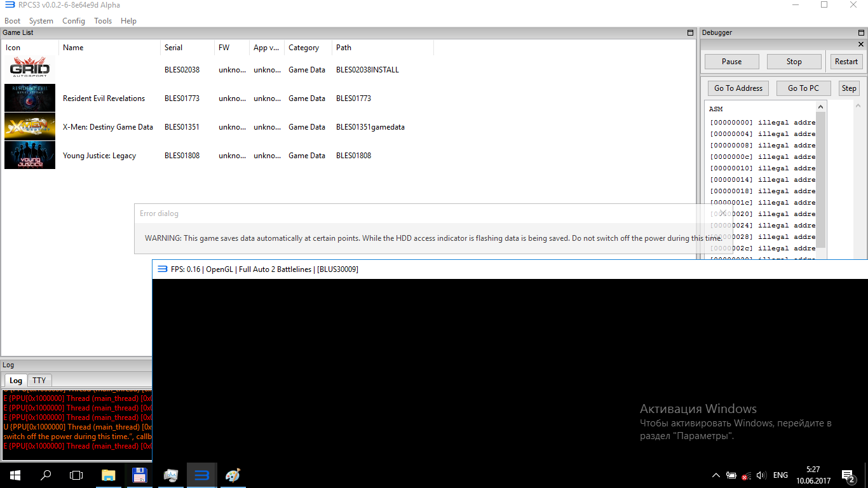The image size is (868, 488).
Task: Open Task View on taskbar
Action: 76,475
